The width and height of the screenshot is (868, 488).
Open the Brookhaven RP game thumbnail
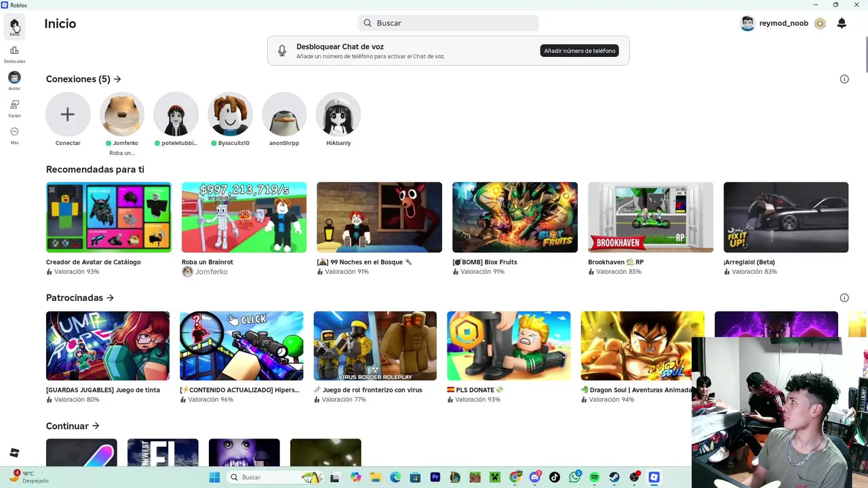tap(650, 217)
